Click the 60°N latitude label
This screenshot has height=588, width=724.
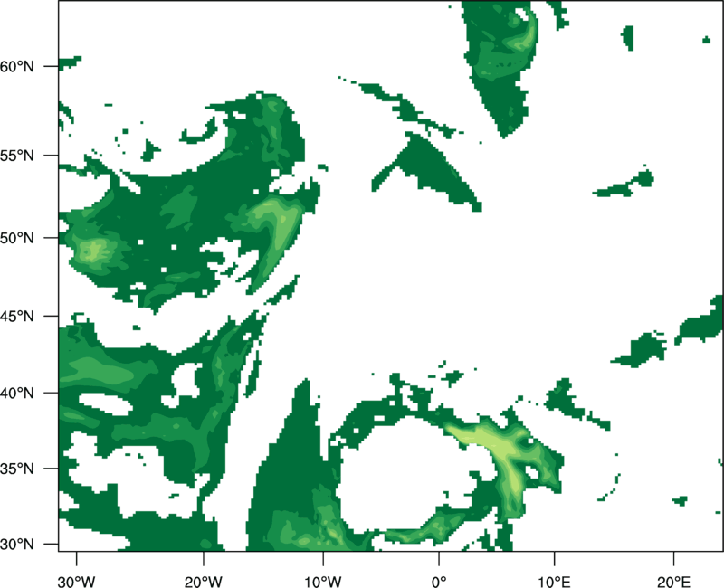(x=17, y=66)
